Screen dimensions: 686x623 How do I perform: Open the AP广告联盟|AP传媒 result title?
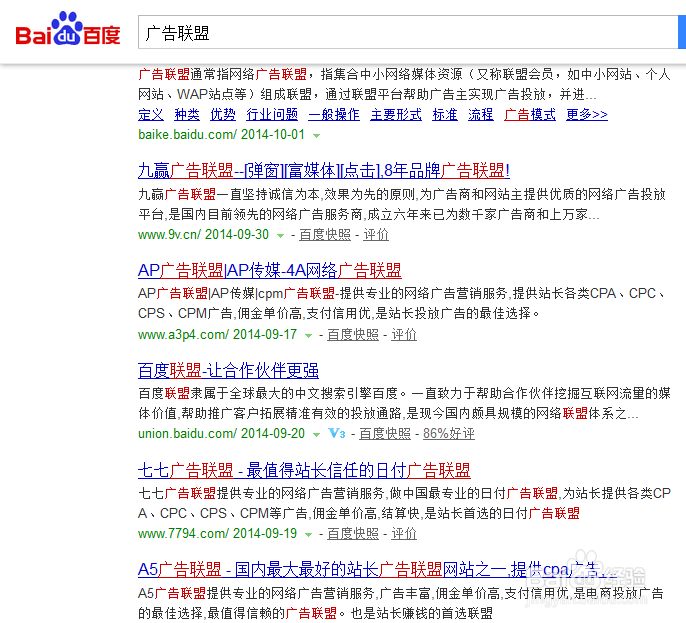pos(270,270)
